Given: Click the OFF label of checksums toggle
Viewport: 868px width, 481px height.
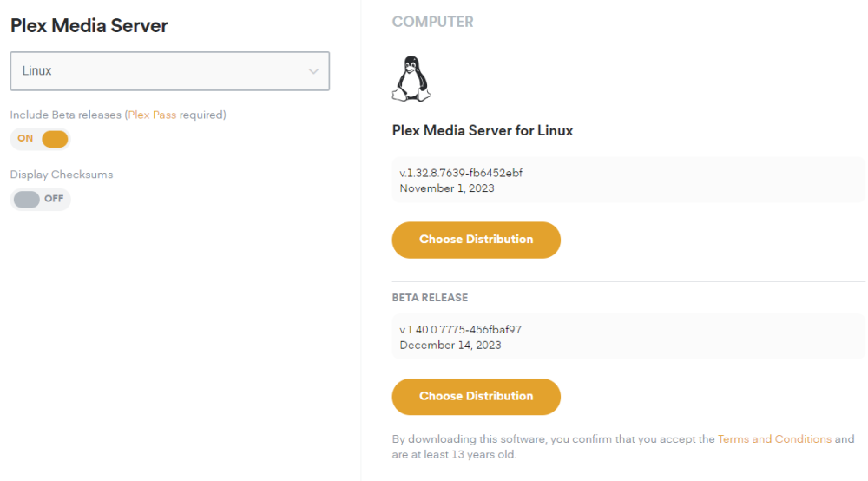Looking at the screenshot, I should point(54,198).
